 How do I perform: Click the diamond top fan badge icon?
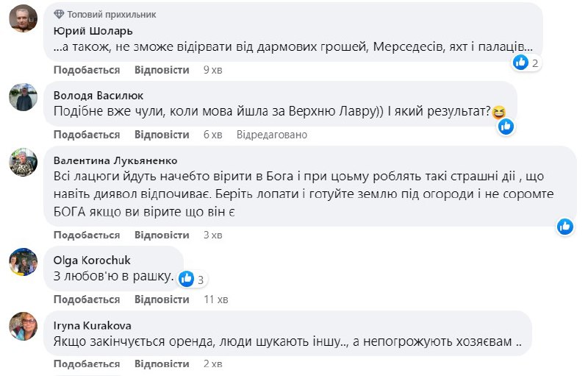pos(60,15)
